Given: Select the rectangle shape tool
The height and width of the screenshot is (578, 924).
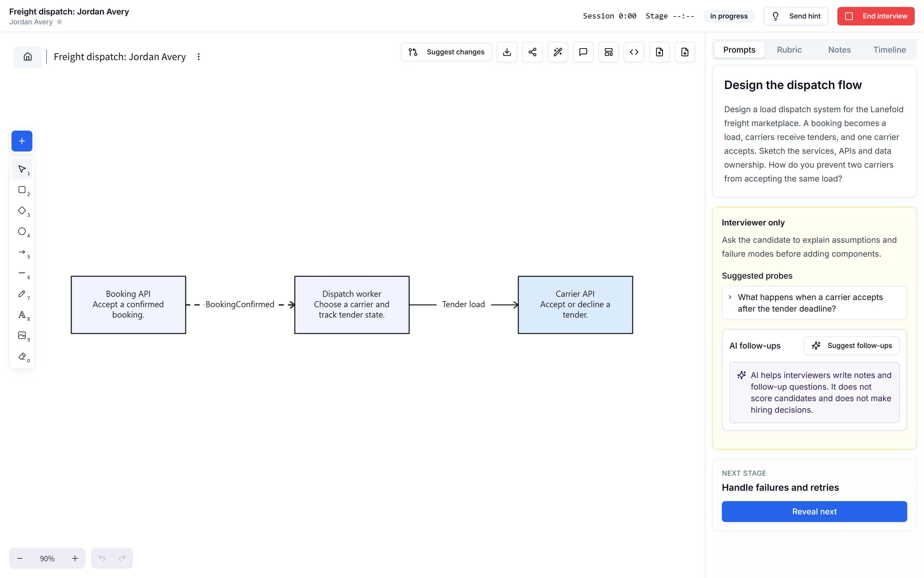Looking at the screenshot, I should pyautogui.click(x=22, y=190).
